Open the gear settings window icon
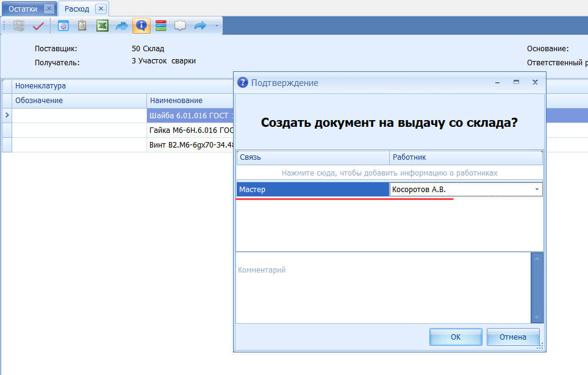 pos(62,26)
